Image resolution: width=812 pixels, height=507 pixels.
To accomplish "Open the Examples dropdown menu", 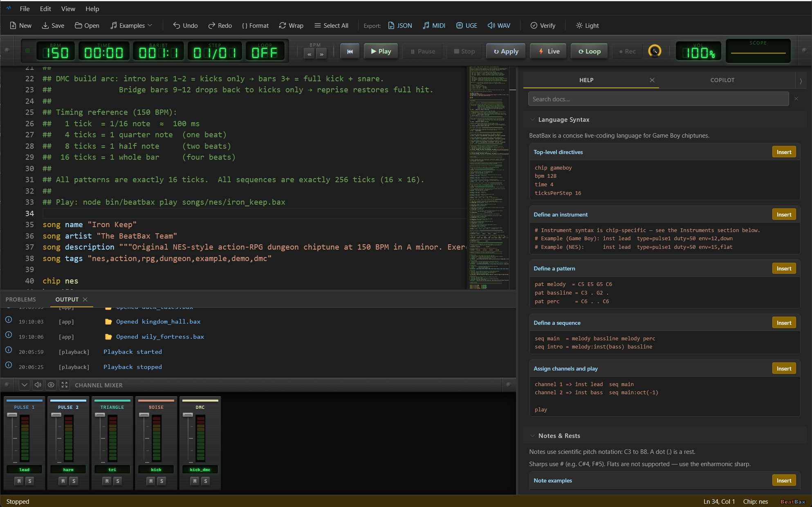I will tap(131, 25).
